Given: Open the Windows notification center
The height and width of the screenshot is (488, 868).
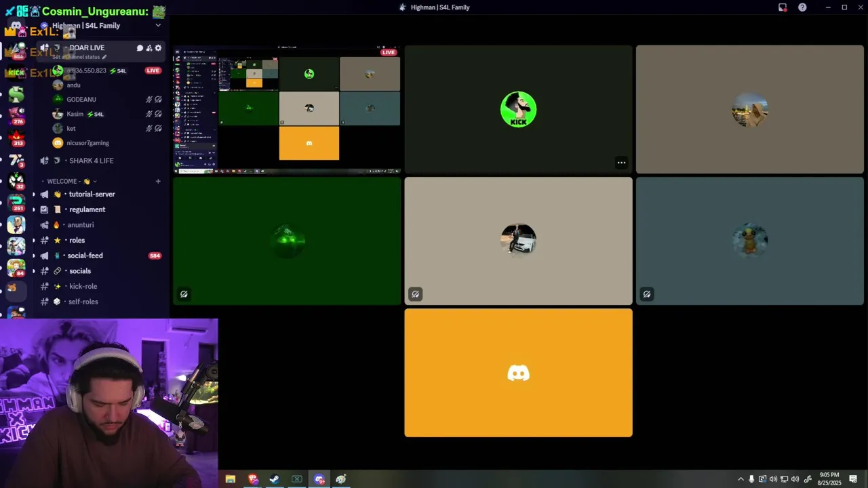Looking at the screenshot, I should tap(853, 479).
